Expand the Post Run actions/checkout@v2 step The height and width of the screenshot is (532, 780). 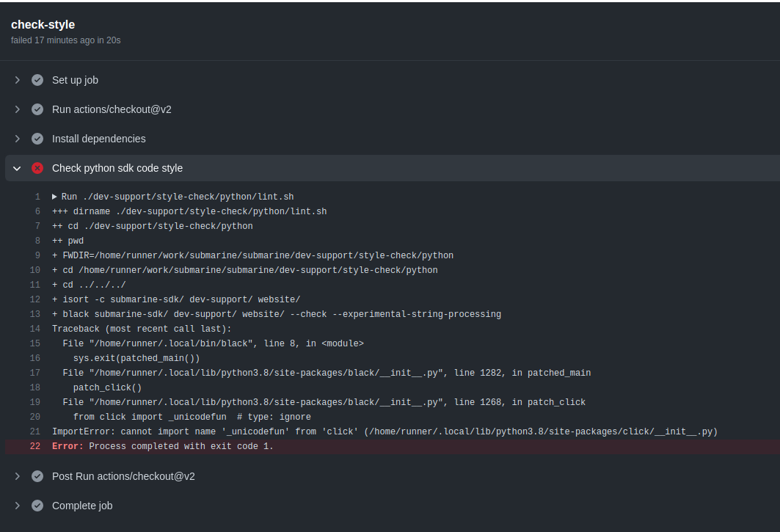[18, 476]
